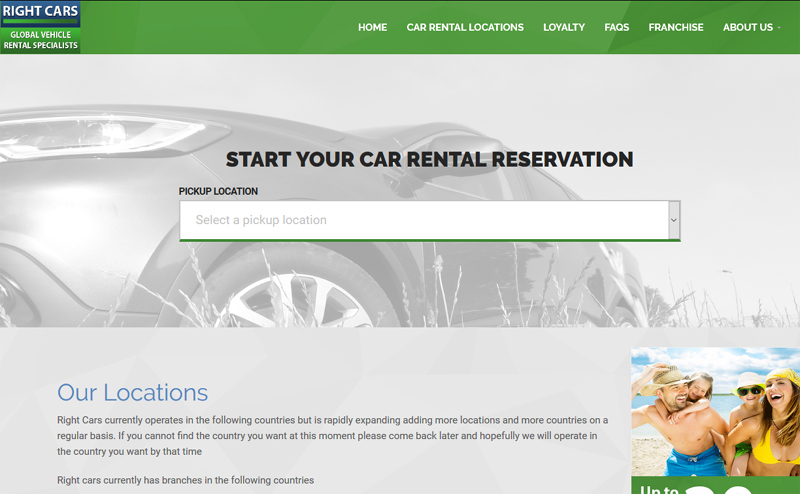This screenshot has width=800, height=494.
Task: Click the Our Locations heading
Action: (132, 392)
